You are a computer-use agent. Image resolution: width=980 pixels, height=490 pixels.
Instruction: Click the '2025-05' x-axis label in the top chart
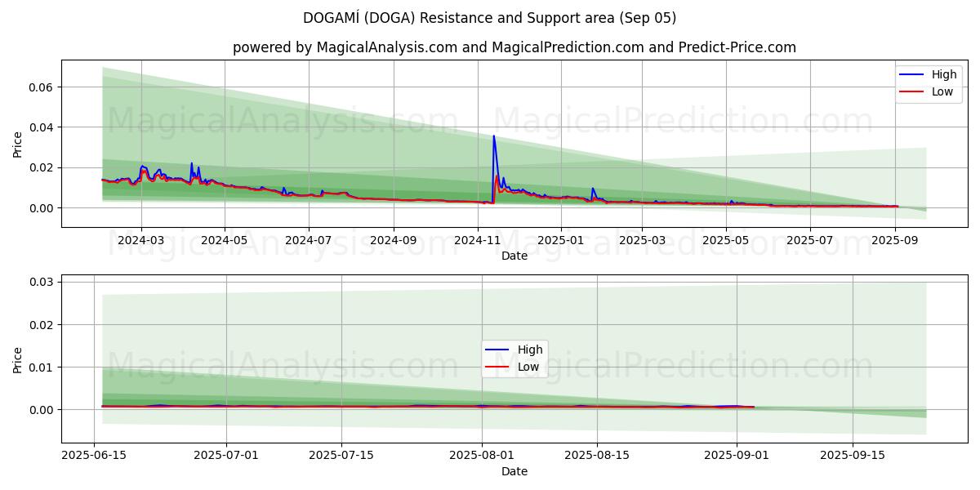(726, 240)
